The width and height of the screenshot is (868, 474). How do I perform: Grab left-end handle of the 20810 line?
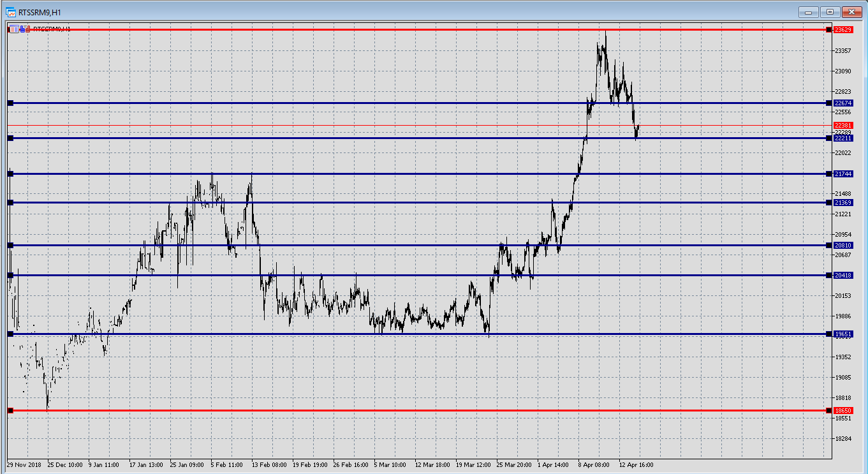click(10, 245)
